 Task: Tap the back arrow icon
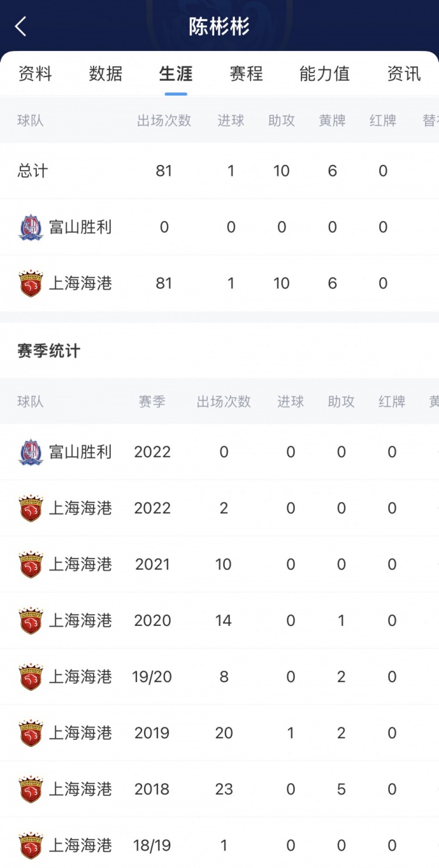tap(21, 26)
